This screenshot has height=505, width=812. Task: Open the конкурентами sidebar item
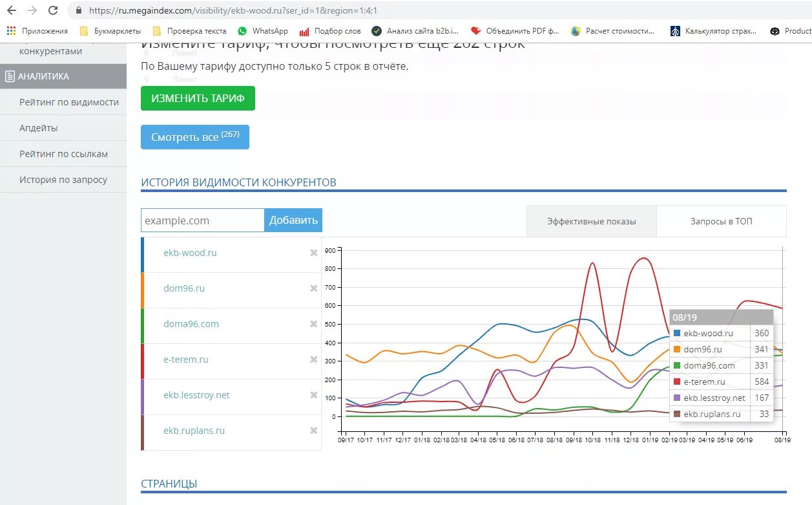pyautogui.click(x=51, y=51)
